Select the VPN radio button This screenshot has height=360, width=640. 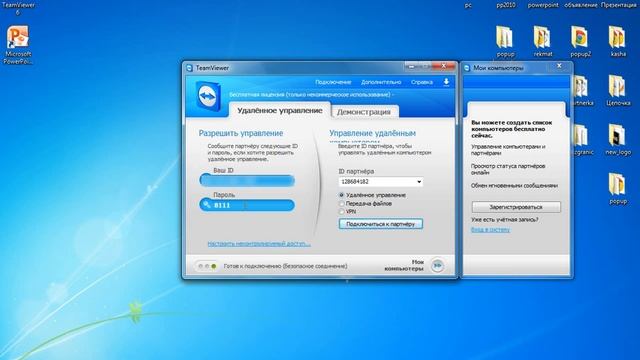(342, 211)
